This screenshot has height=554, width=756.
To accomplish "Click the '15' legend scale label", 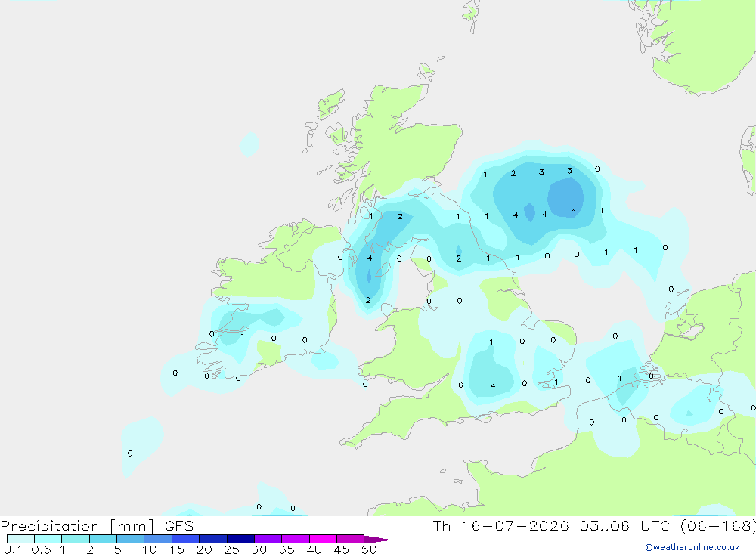I will pos(176,549).
